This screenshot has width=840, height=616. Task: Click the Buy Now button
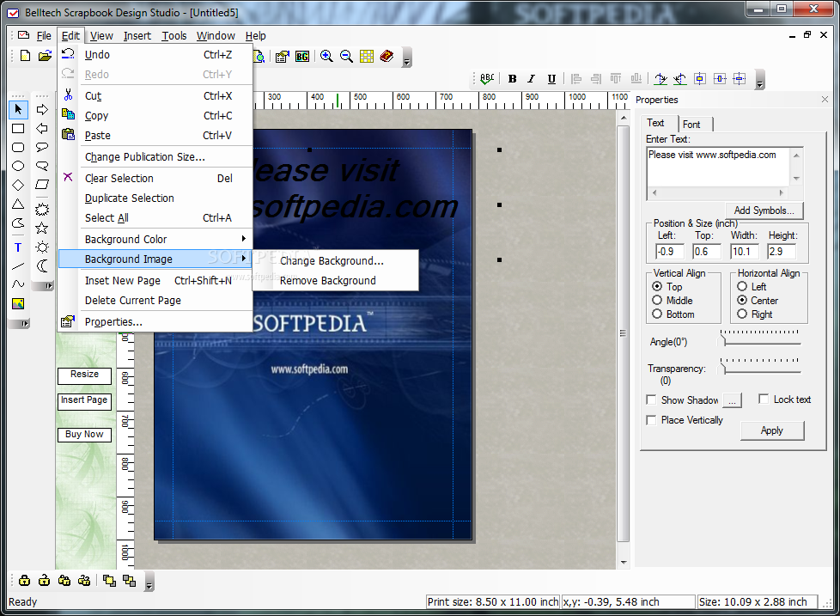[85, 435]
